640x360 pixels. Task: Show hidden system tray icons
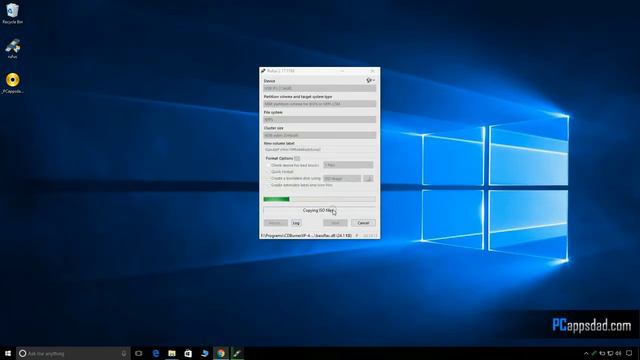[586, 353]
